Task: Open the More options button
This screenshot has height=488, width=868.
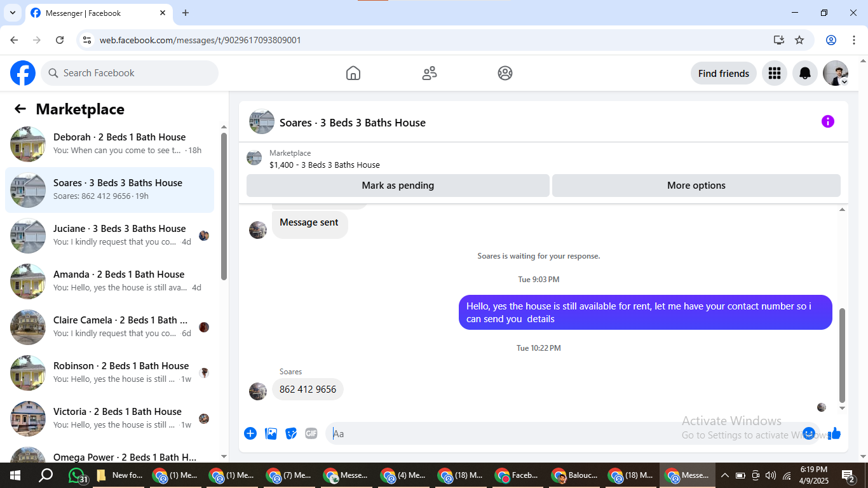Action: (x=696, y=186)
